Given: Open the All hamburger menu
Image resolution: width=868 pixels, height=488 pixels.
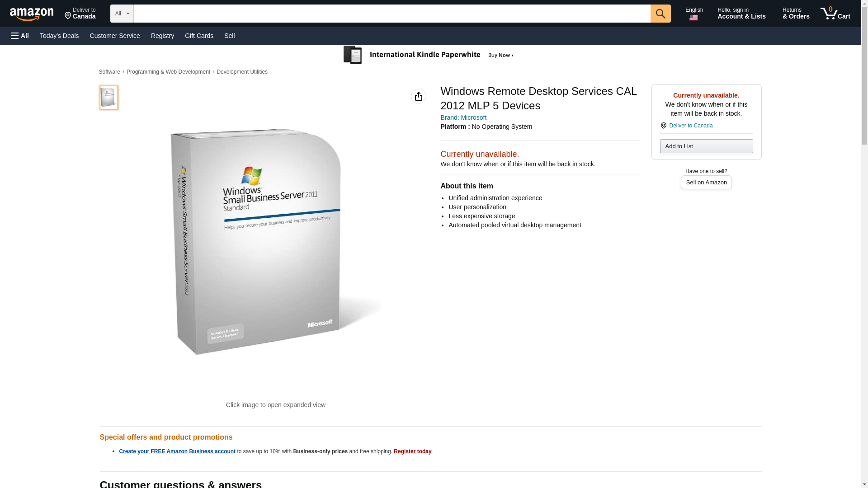Looking at the screenshot, I should tap(20, 36).
